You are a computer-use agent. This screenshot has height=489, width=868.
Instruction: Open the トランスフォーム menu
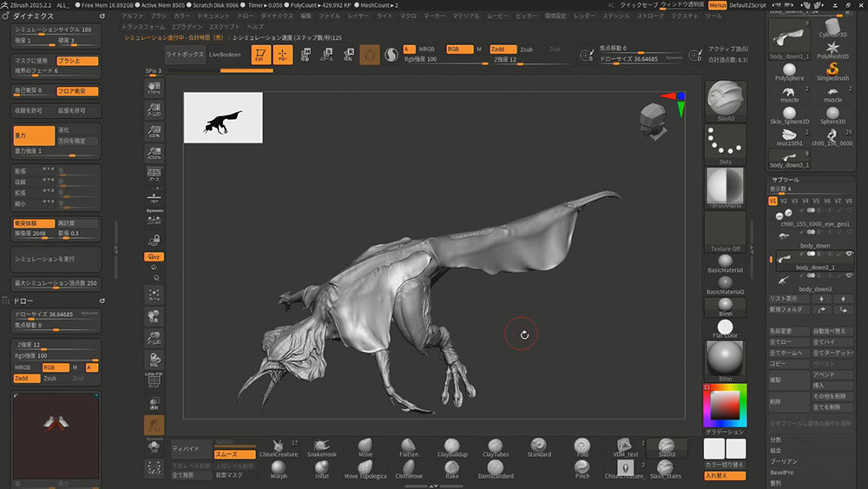point(143,27)
